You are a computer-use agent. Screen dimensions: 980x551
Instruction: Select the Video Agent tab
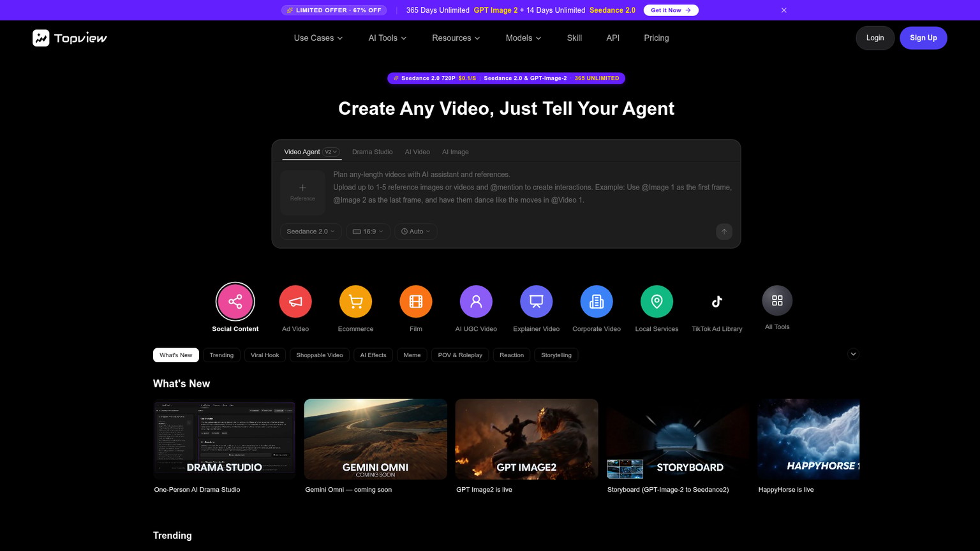pos(302,152)
